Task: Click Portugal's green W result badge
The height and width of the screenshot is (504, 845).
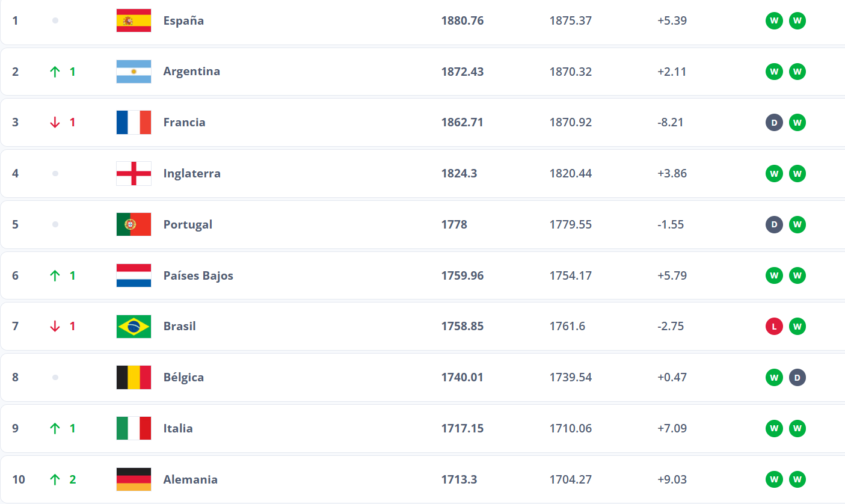Action: [x=797, y=224]
